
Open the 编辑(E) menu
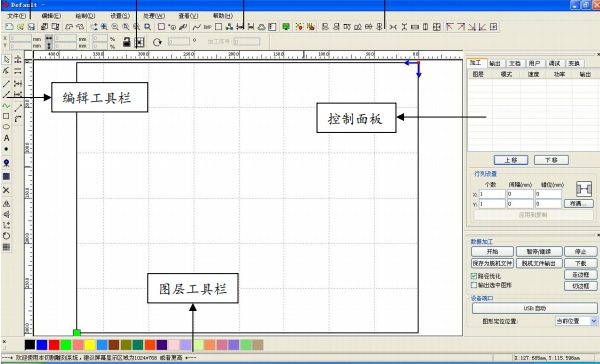point(51,16)
